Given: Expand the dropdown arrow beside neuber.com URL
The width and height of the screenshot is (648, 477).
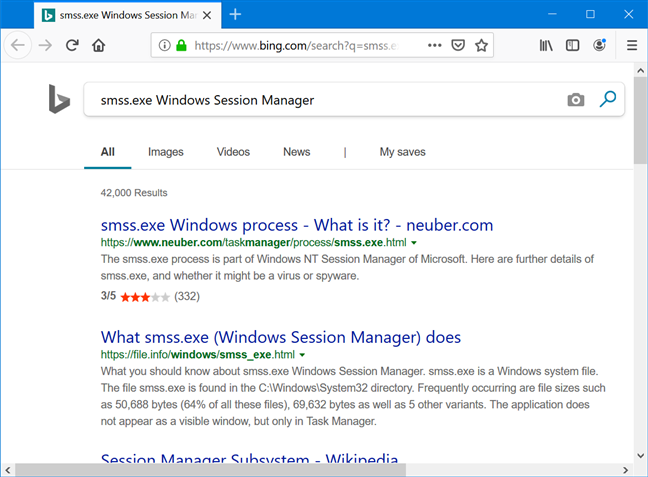Looking at the screenshot, I should tap(414, 243).
